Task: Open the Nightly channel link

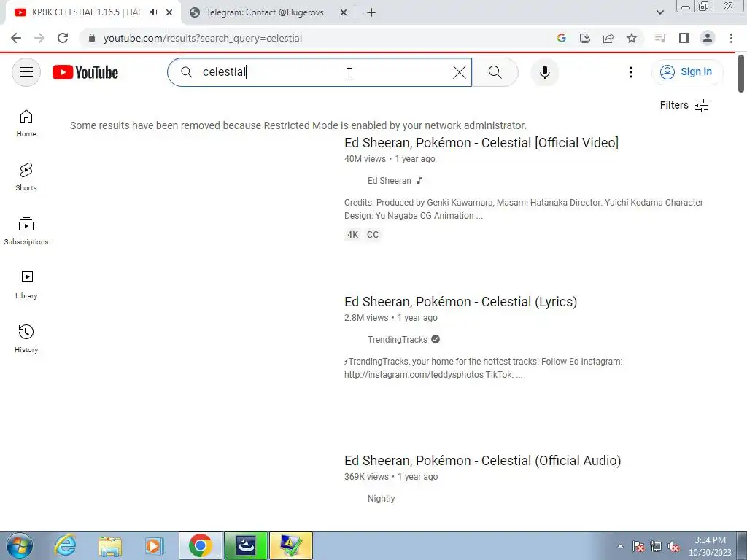Action: (x=381, y=499)
